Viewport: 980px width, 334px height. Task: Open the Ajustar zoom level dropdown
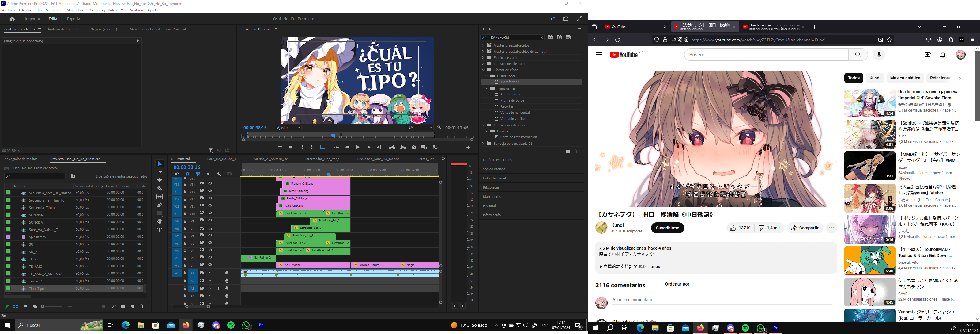point(288,128)
